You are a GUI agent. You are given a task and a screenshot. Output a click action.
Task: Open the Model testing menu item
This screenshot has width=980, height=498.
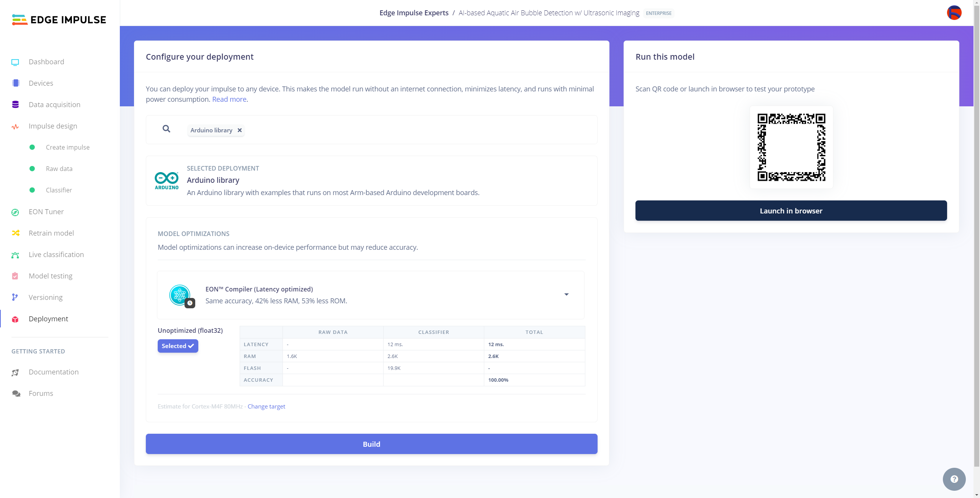tap(51, 276)
